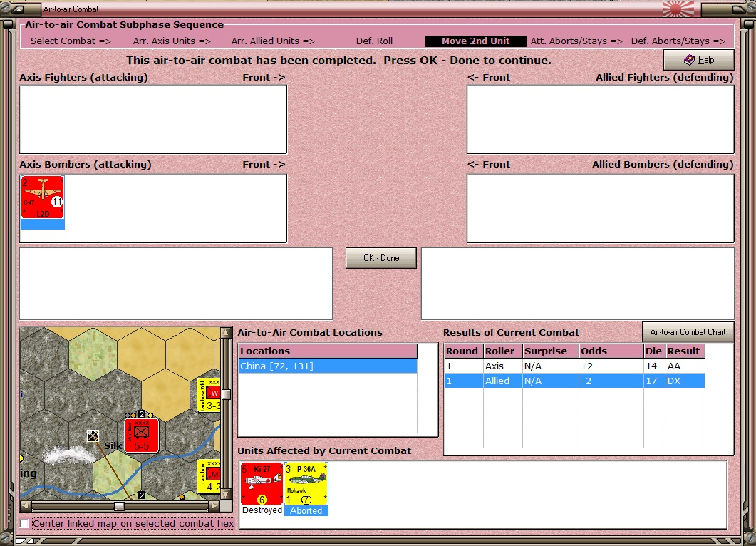Click the window system icon beside title

pos(19,9)
